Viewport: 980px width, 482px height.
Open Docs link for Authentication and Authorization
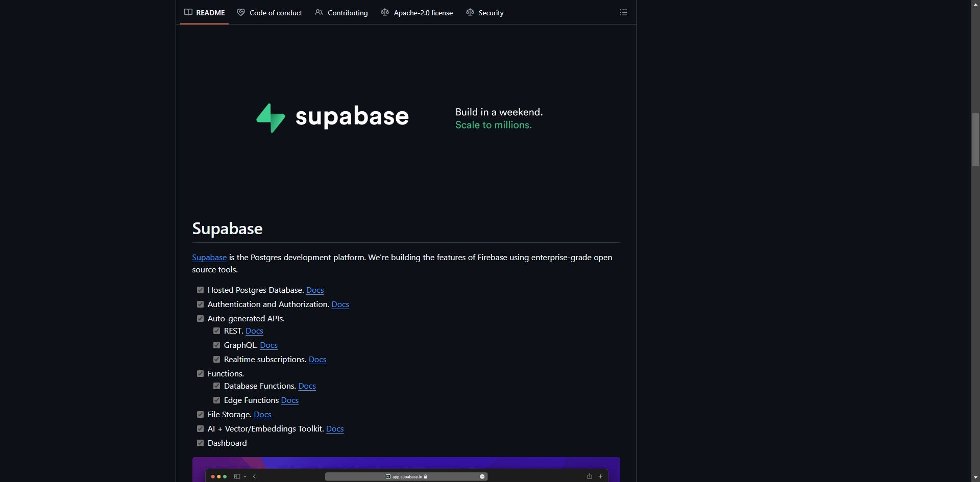(x=340, y=304)
